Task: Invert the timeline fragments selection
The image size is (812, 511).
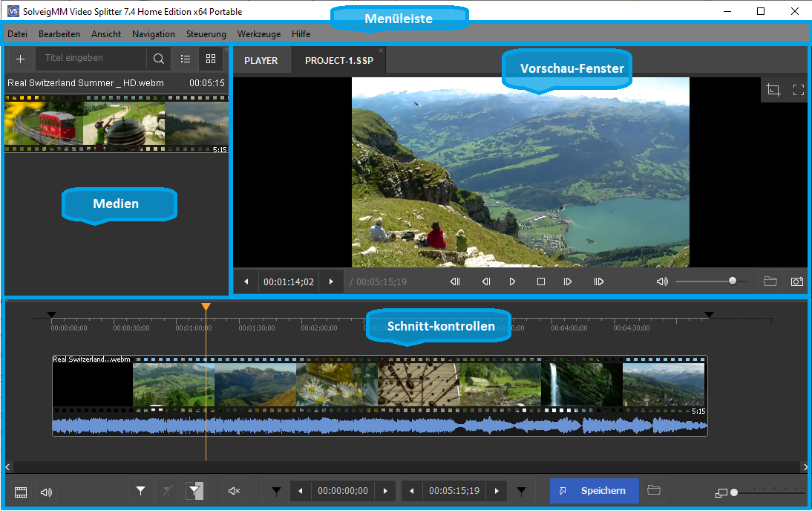Action: coord(194,491)
